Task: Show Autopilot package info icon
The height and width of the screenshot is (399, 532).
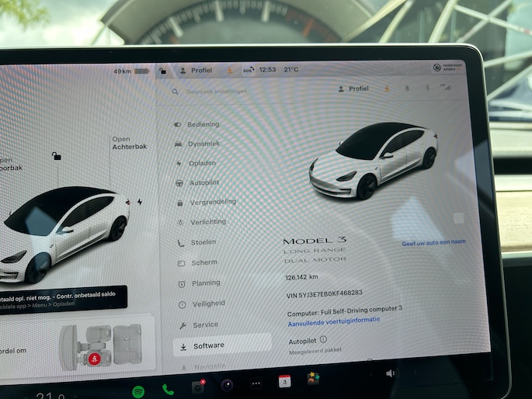Action: pyautogui.click(x=323, y=339)
